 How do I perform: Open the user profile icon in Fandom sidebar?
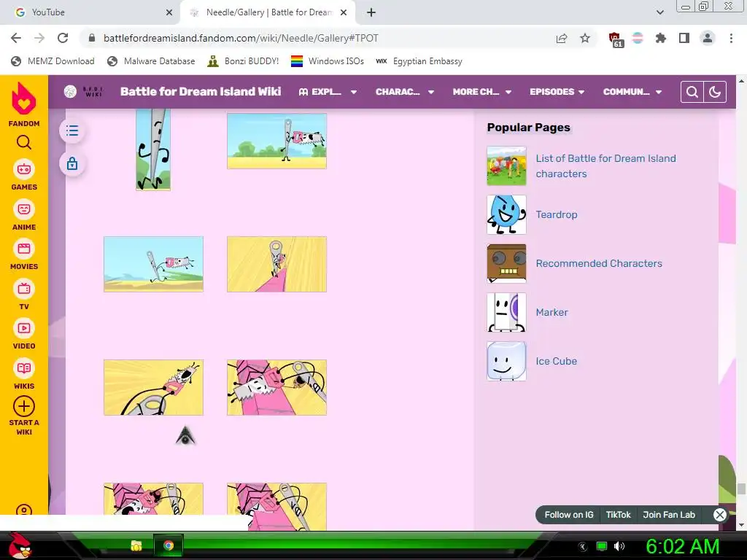pos(24,510)
